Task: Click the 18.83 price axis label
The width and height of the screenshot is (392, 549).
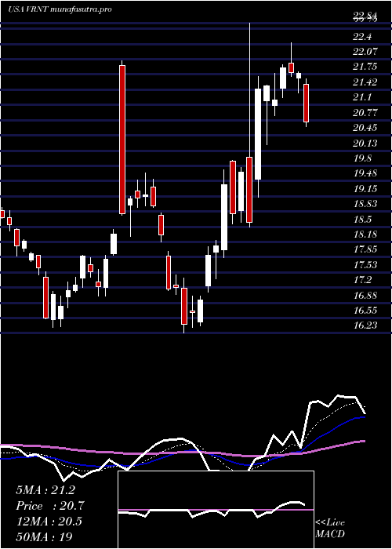Action: (365, 204)
